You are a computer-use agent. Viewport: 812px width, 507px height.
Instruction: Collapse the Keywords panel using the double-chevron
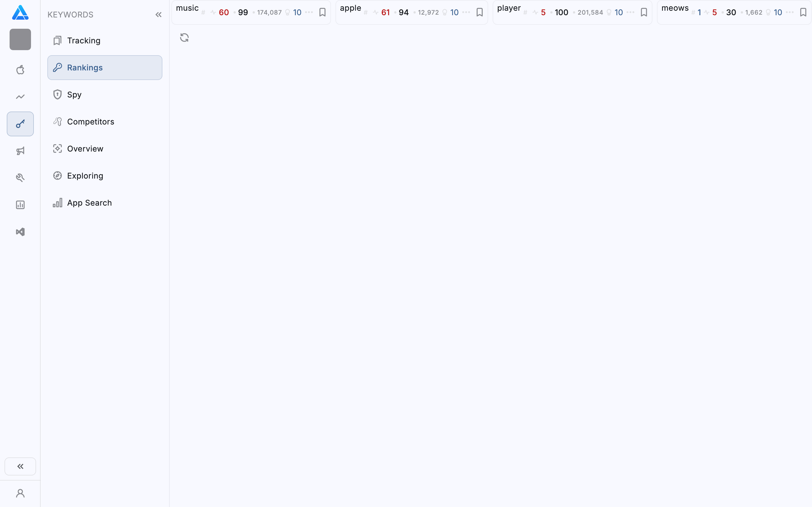click(x=158, y=14)
